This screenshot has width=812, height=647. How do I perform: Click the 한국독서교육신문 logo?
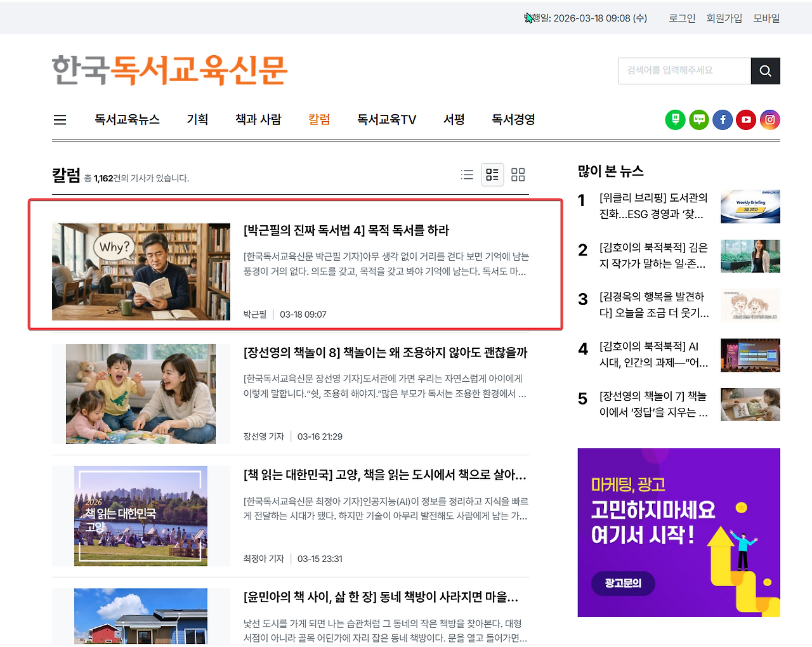170,70
